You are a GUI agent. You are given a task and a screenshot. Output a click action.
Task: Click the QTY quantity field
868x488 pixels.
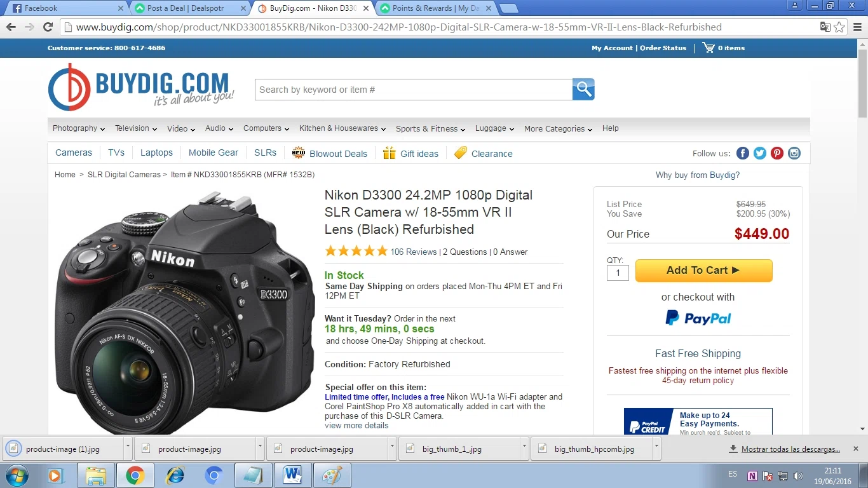[618, 273]
